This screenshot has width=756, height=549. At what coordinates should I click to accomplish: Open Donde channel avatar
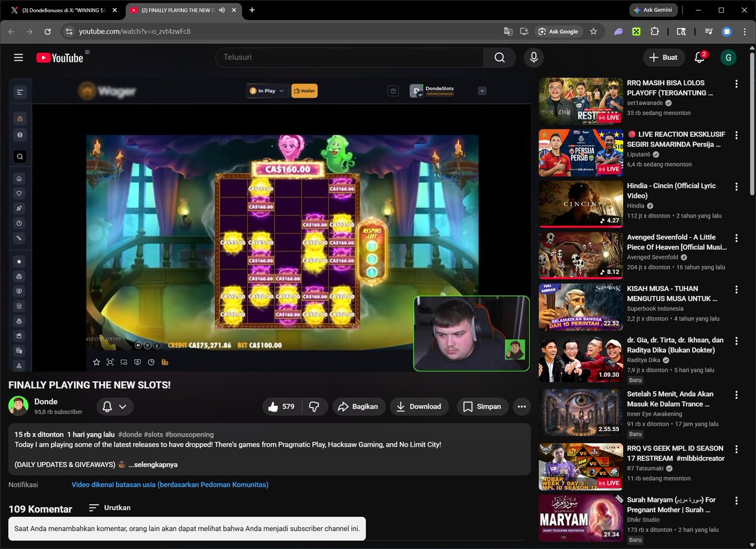click(18, 406)
